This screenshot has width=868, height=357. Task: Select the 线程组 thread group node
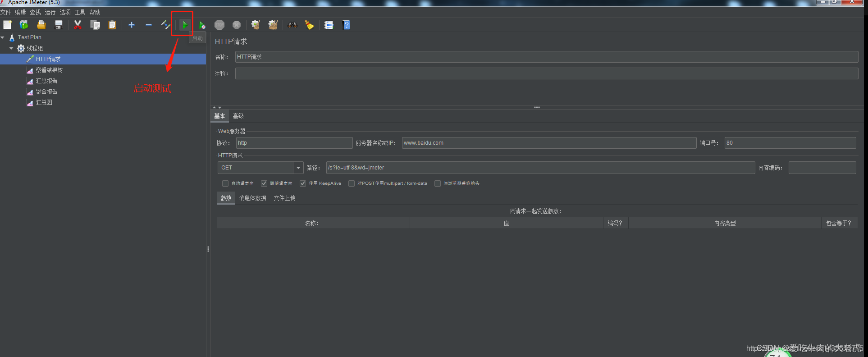click(35, 48)
